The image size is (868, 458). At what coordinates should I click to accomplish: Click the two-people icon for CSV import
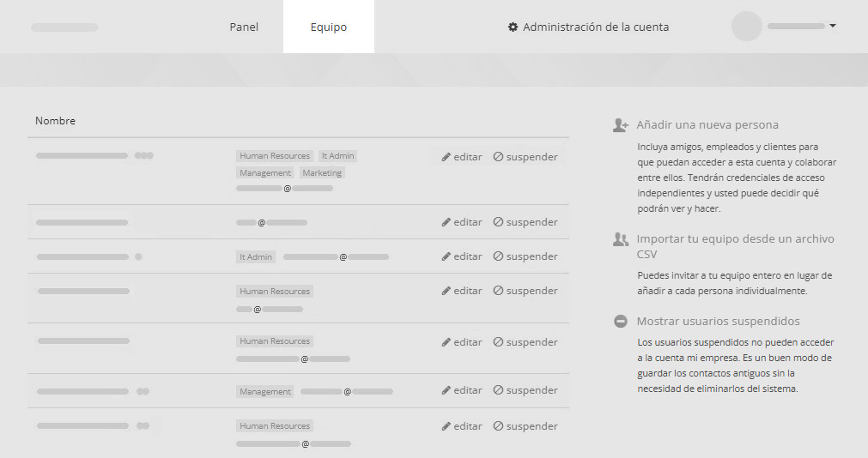coord(621,239)
